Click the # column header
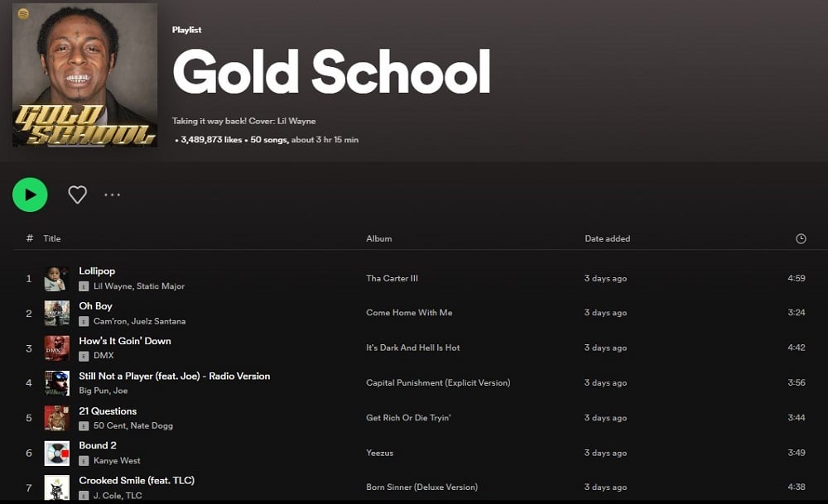The height and width of the screenshot is (504, 828). (x=30, y=238)
